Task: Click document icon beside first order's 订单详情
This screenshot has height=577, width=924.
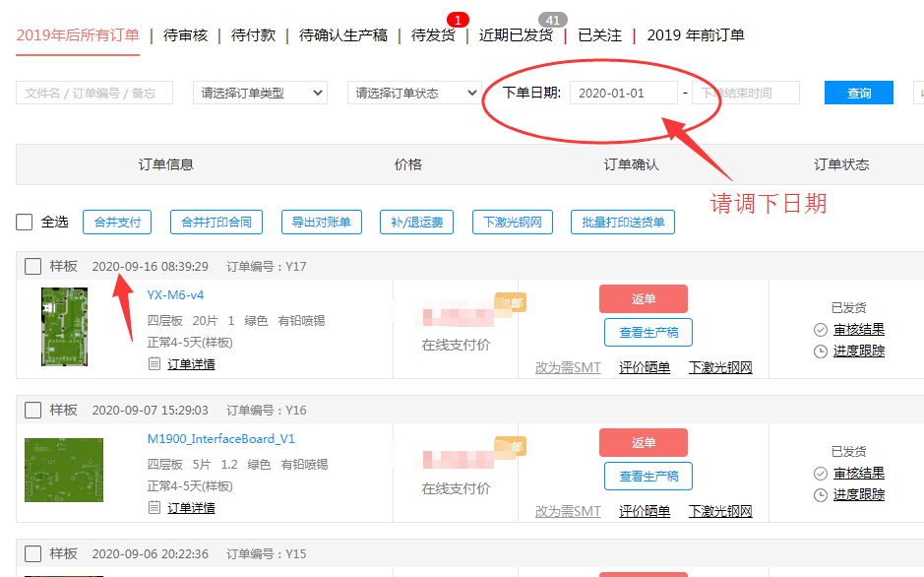Action: [x=154, y=364]
